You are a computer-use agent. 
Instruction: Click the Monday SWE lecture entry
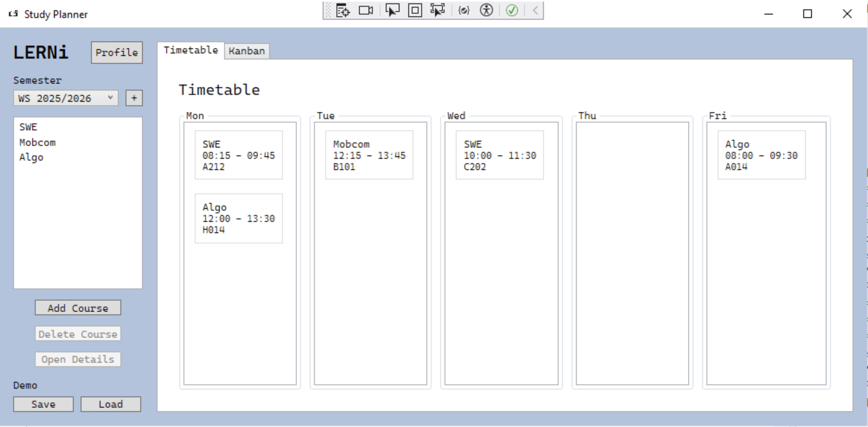(239, 155)
